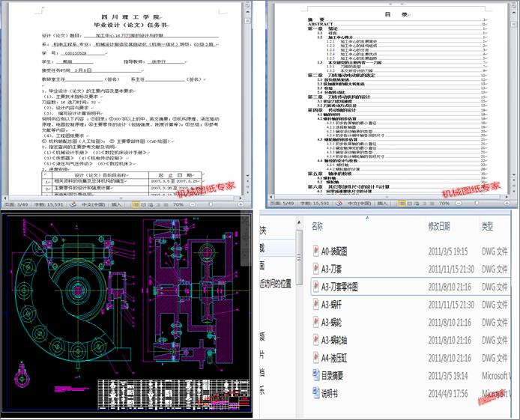Click page 5/49 indicator in right Word

tap(282, 203)
